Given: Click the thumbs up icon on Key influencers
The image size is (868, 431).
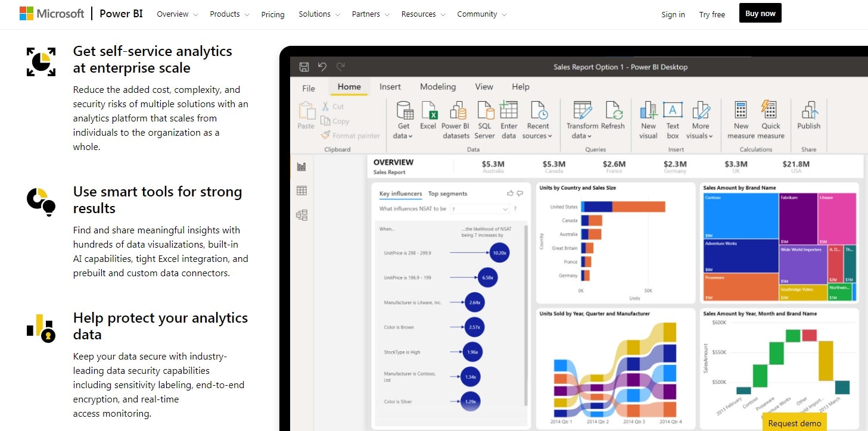Looking at the screenshot, I should (510, 193).
